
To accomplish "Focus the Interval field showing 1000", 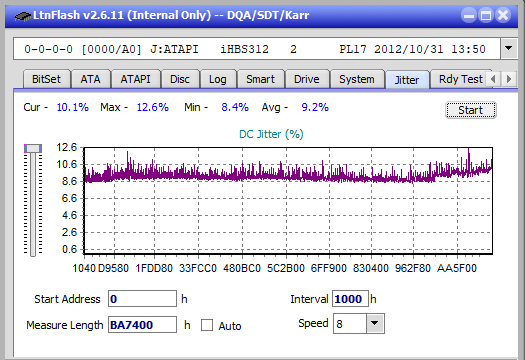I will pyautogui.click(x=350, y=299).
